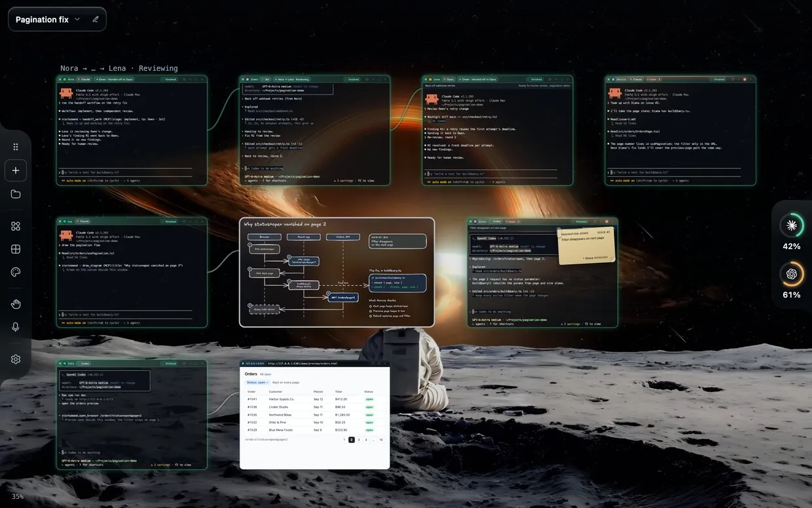Image resolution: width=812 pixels, height=508 pixels.
Task: Open settings gear in the left sidebar
Action: coord(16,359)
